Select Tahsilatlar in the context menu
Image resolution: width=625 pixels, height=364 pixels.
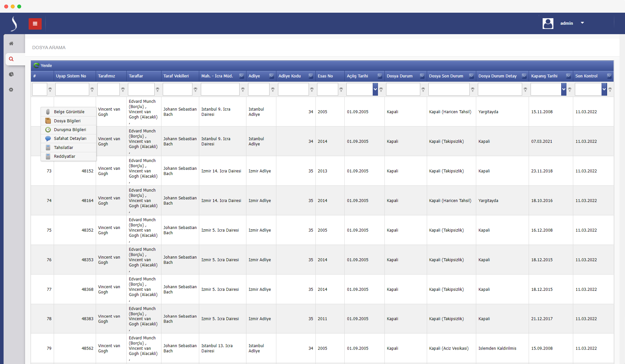coord(63,148)
